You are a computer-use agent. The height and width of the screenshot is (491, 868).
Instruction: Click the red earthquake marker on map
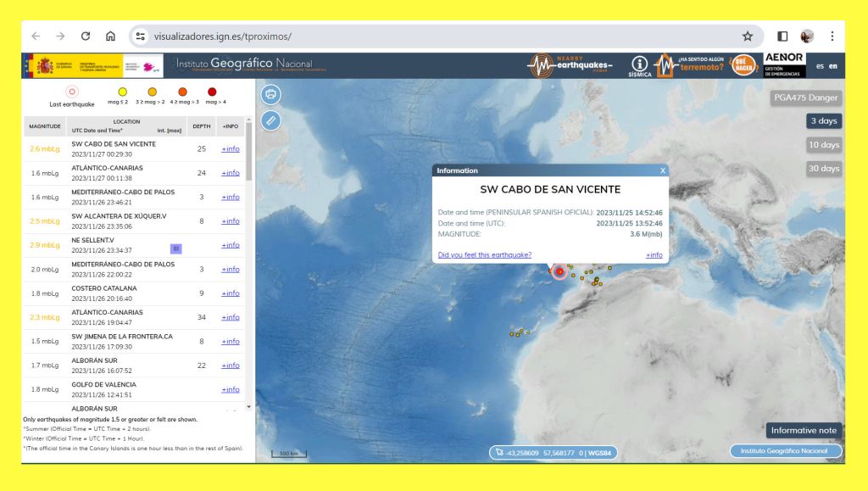(559, 271)
